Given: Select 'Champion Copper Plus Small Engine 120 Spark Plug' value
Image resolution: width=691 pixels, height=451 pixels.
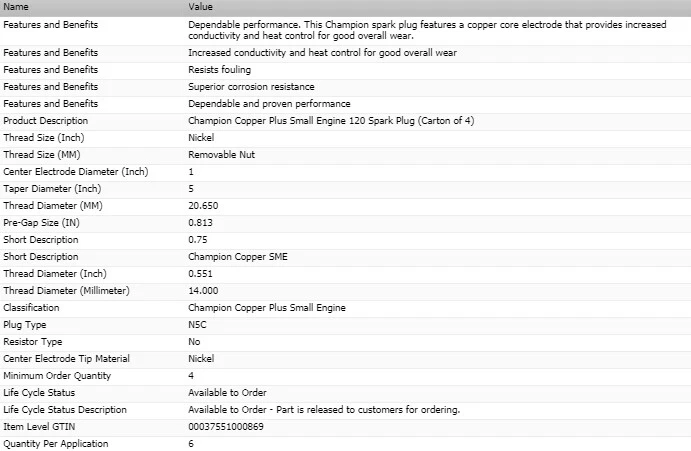Looking at the screenshot, I should (x=331, y=121).
